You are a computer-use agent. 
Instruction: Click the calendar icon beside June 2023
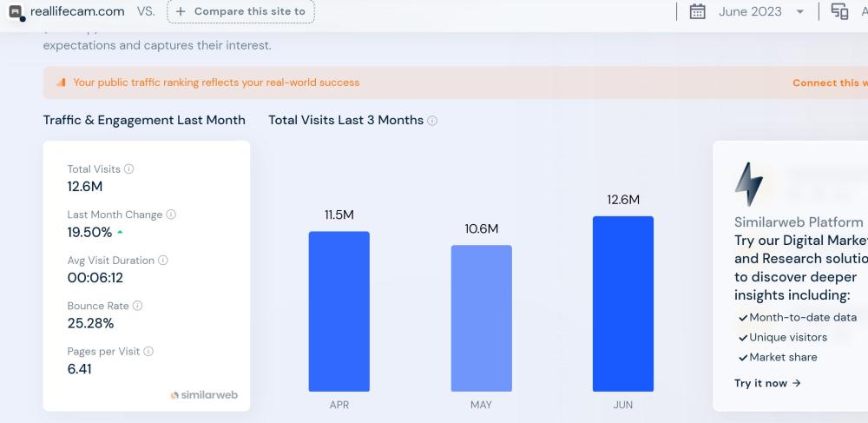coord(697,11)
